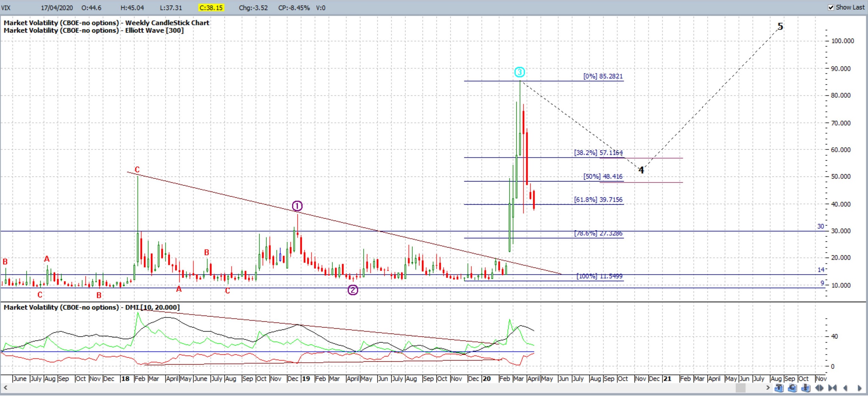Click the [61.8%] 39.7156 Fibonacci label
Screen dimensions: 868x396
click(598, 199)
